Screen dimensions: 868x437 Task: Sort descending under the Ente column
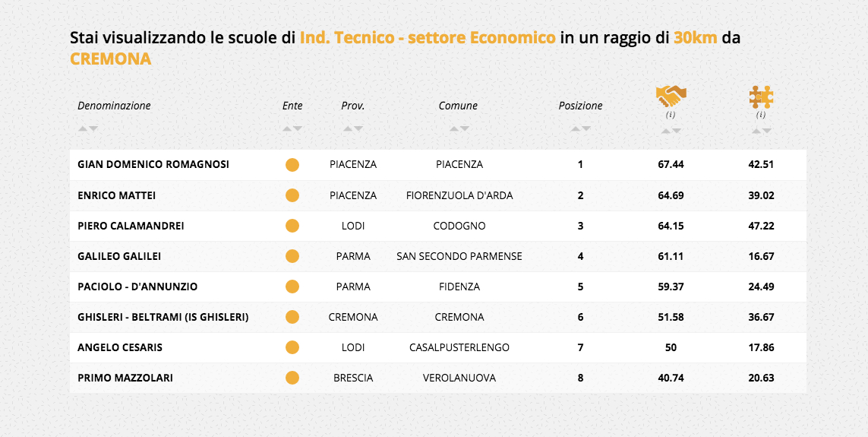click(298, 128)
